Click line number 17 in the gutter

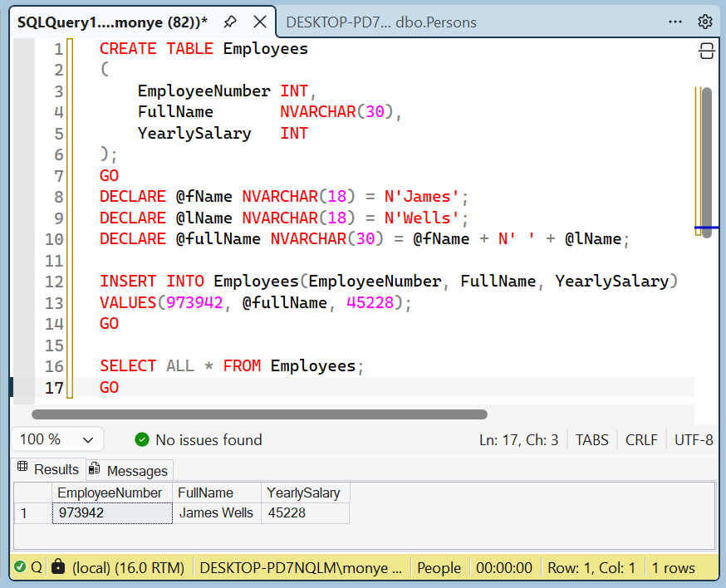(x=54, y=387)
